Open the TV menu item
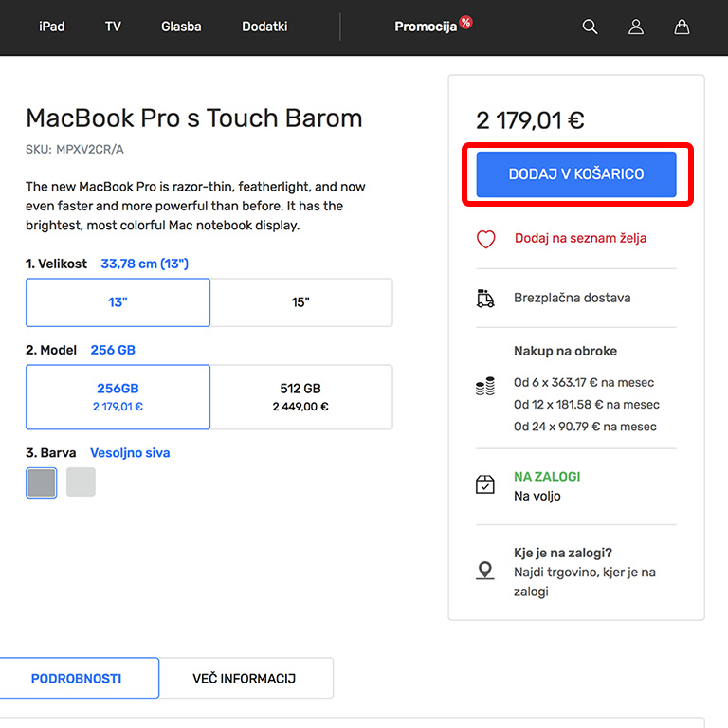728x728 pixels. pos(113,27)
